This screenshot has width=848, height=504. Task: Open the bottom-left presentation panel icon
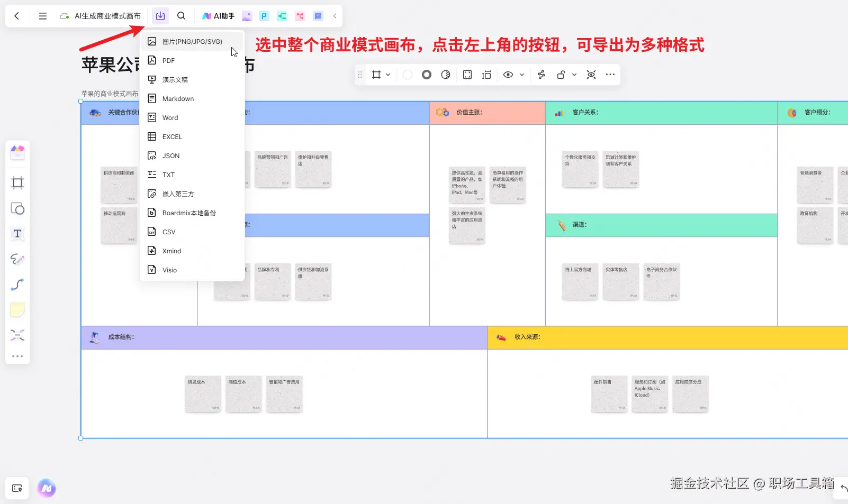pyautogui.click(x=17, y=488)
